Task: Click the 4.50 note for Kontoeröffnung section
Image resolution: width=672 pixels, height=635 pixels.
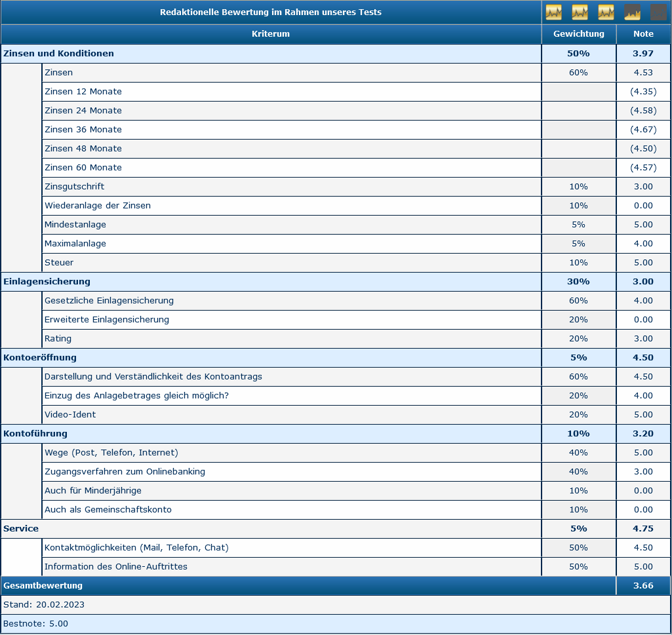Action: click(643, 358)
